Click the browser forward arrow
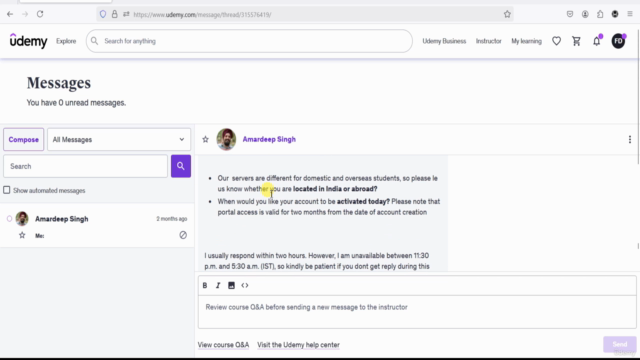The image size is (640, 360). [x=25, y=14]
